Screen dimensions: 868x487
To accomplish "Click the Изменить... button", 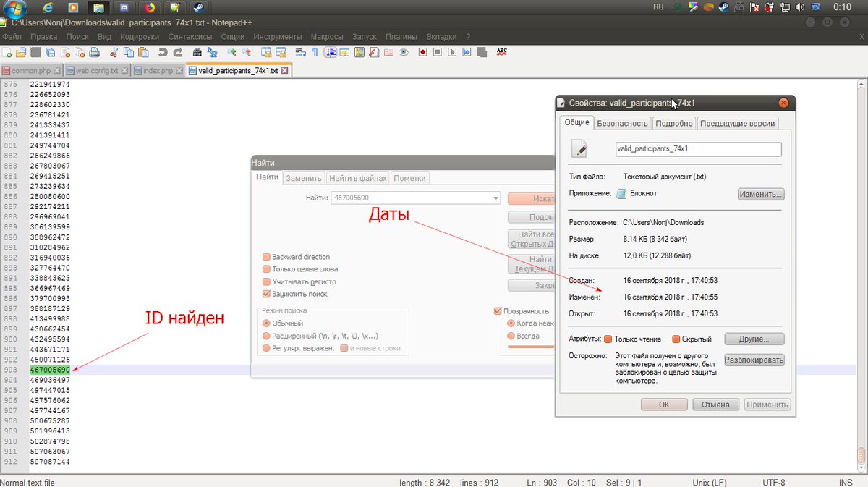I will point(761,194).
